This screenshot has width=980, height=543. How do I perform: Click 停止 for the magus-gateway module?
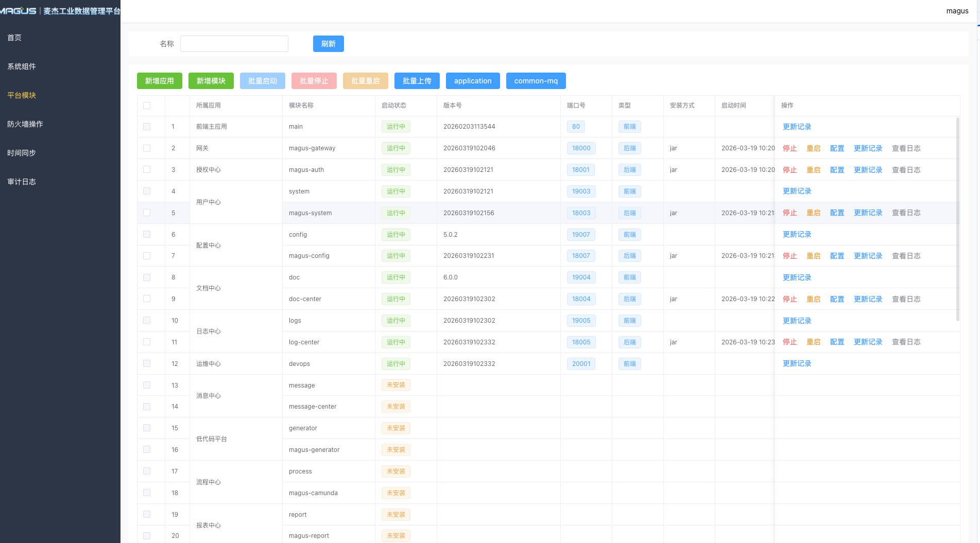tap(789, 148)
